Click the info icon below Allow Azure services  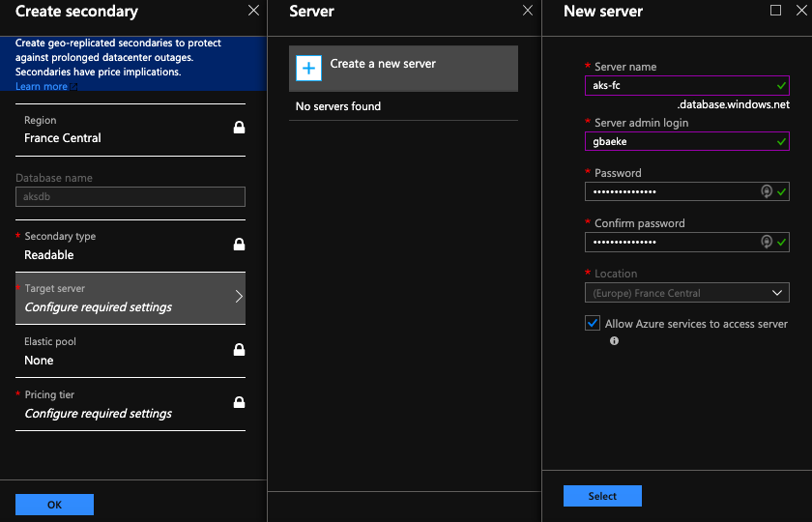click(x=614, y=341)
